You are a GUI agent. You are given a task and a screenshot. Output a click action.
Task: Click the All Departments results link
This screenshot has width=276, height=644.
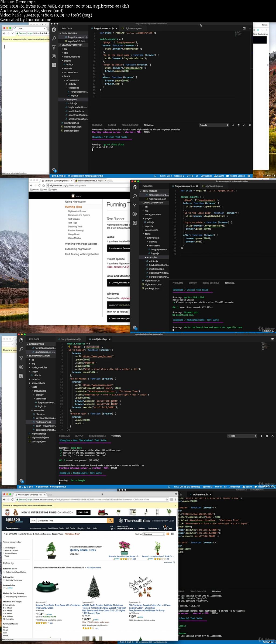[94, 568]
